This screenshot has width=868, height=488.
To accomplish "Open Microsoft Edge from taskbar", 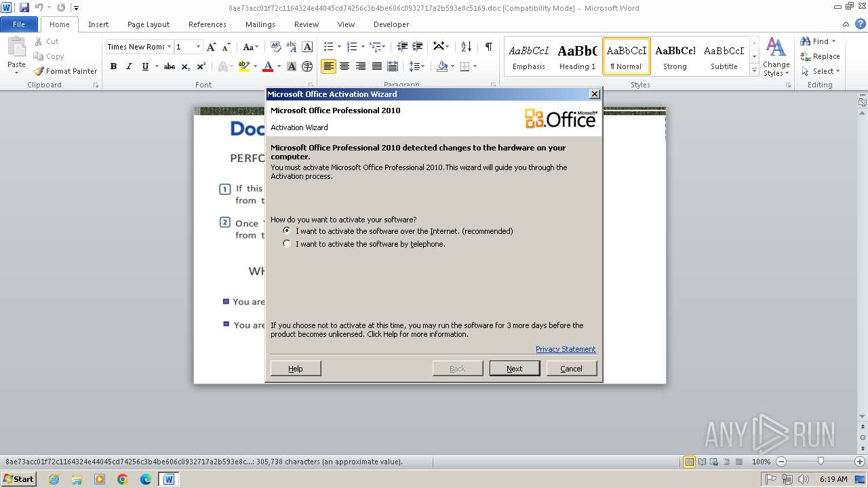I will [x=146, y=479].
